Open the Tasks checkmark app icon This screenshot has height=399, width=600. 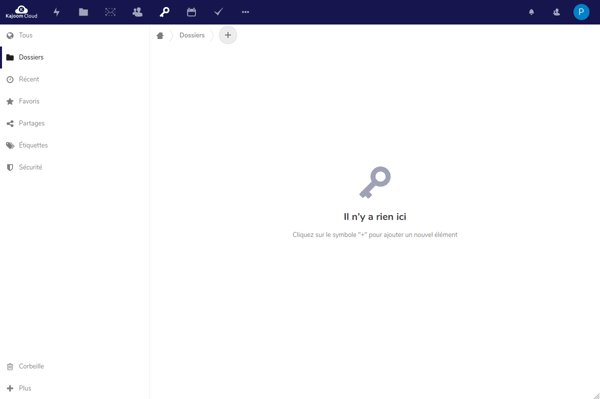(218, 12)
